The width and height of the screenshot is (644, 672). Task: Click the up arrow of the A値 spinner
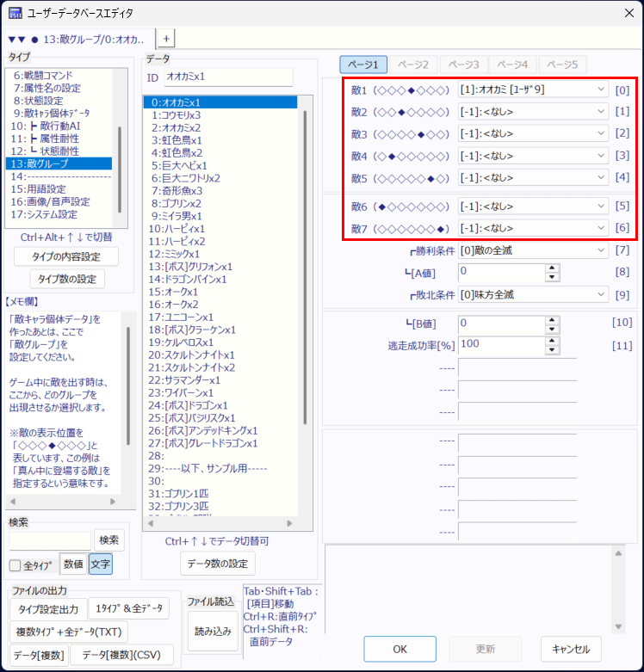(552, 268)
